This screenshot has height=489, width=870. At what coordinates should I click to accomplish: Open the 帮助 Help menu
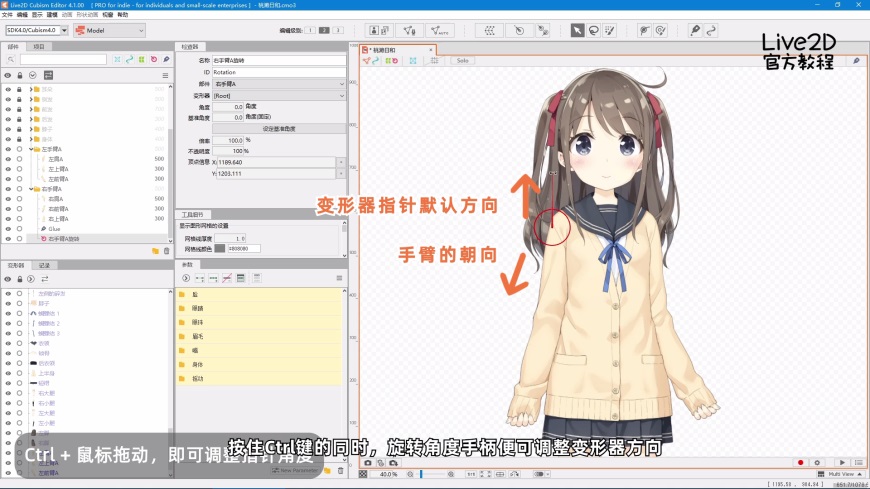click(x=123, y=14)
